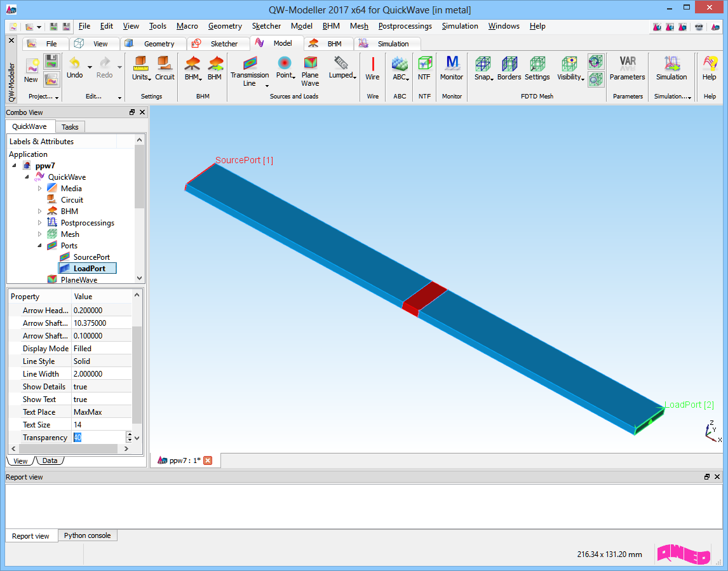Click the Simulation ribbon icon
The image size is (728, 571).
[x=671, y=63]
